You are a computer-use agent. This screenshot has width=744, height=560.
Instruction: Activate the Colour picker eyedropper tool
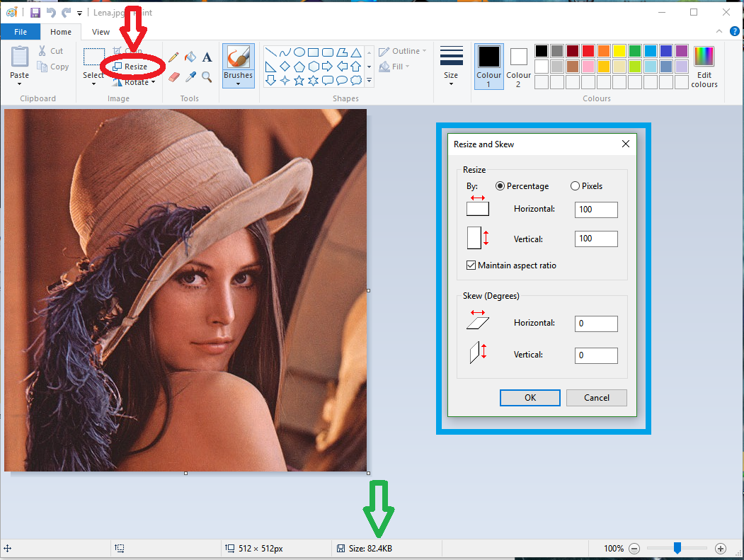point(190,76)
